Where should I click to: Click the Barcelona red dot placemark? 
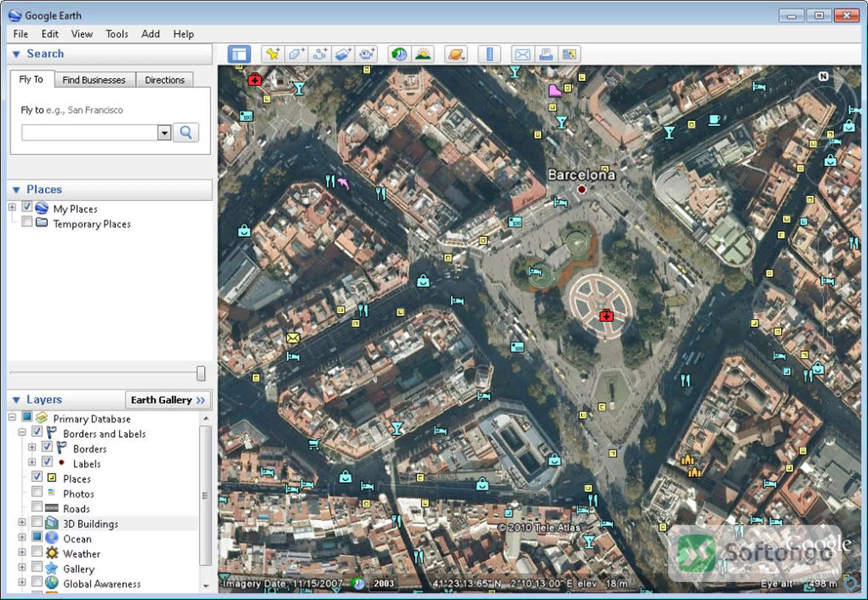582,189
